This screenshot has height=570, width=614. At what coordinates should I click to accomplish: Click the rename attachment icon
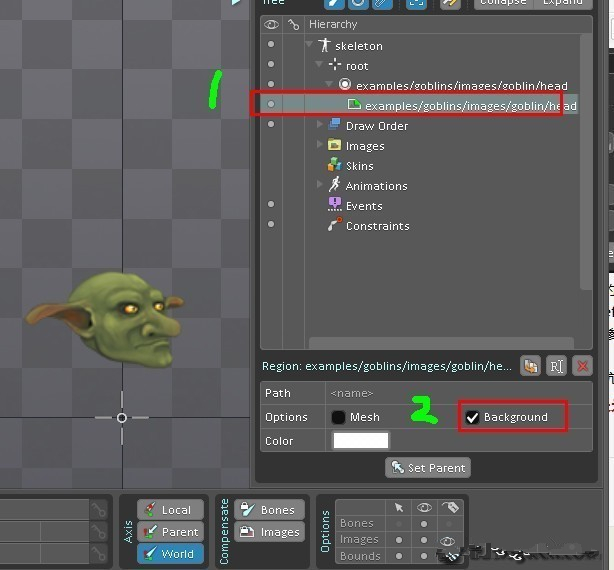coord(556,366)
